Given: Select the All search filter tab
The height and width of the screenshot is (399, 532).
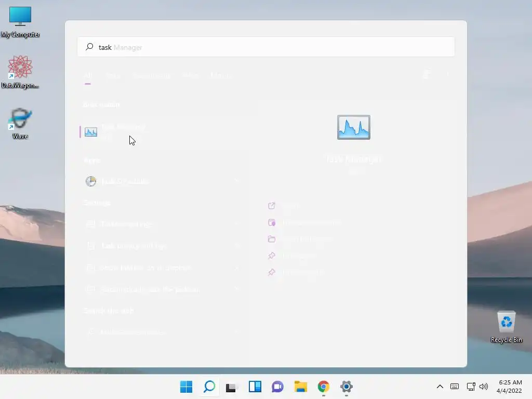Looking at the screenshot, I should click(x=88, y=75).
